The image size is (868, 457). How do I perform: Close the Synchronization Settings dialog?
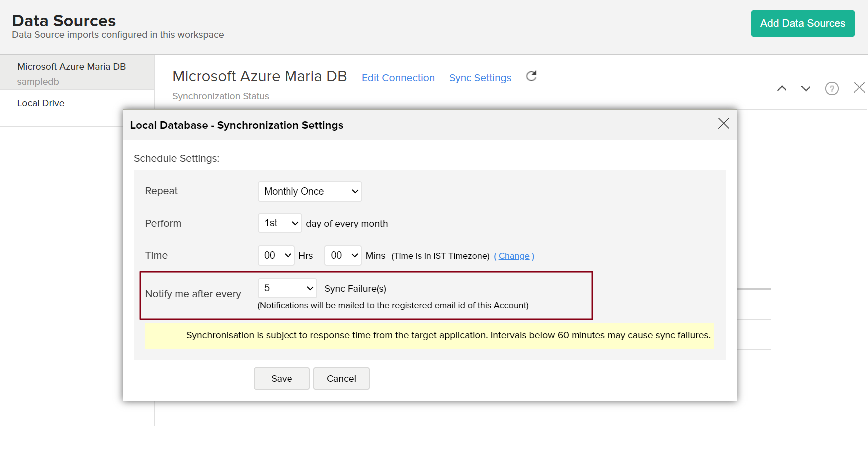[723, 123]
